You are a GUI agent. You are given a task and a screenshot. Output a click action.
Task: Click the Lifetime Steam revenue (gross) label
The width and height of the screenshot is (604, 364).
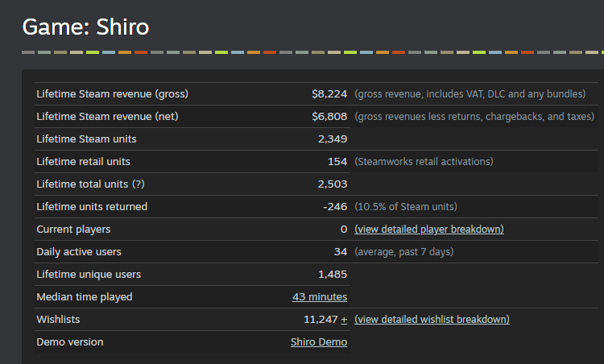tap(112, 94)
